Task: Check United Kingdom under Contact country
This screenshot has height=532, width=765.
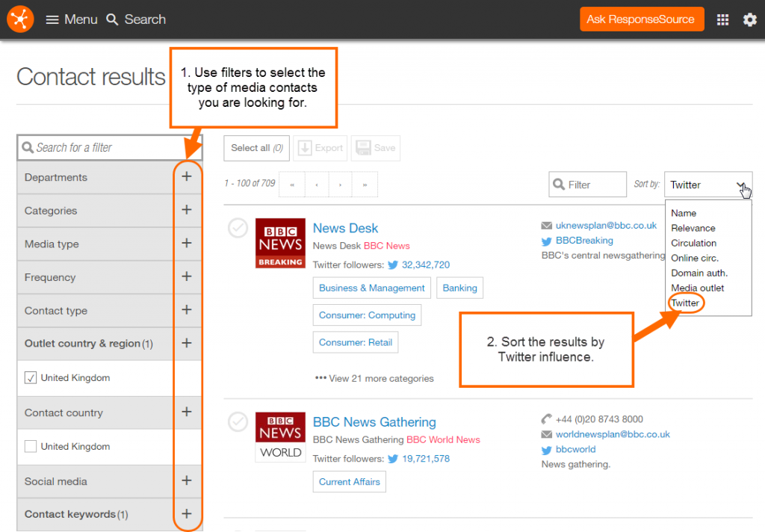Action: (31, 446)
